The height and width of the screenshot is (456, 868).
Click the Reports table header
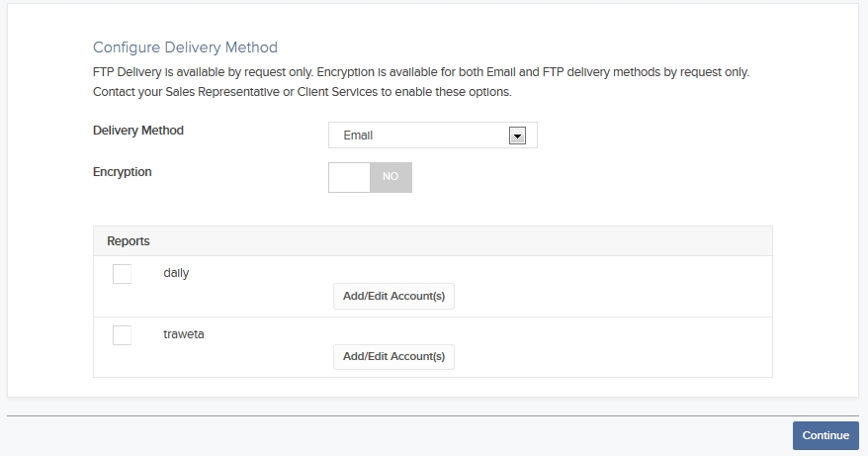pos(432,241)
